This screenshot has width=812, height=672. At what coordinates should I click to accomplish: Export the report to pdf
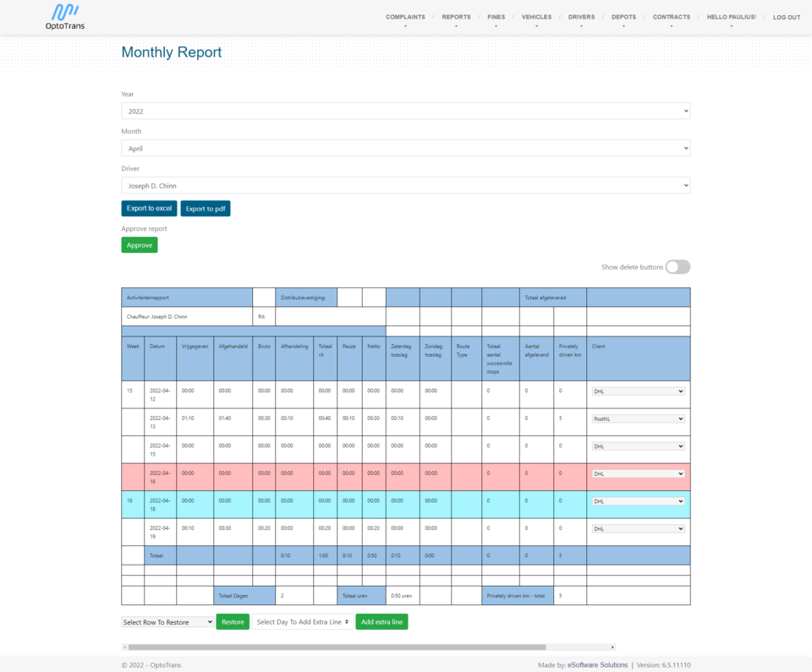pyautogui.click(x=206, y=209)
